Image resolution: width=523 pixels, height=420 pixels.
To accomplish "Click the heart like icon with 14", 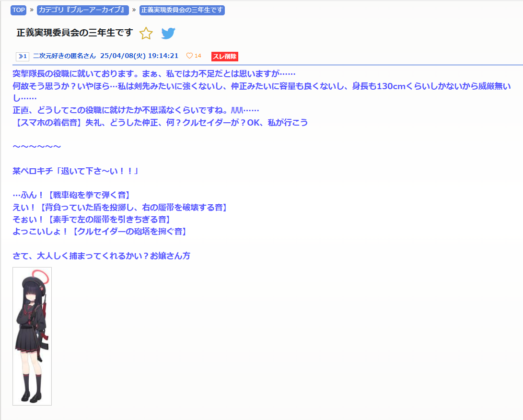I will 194,56.
